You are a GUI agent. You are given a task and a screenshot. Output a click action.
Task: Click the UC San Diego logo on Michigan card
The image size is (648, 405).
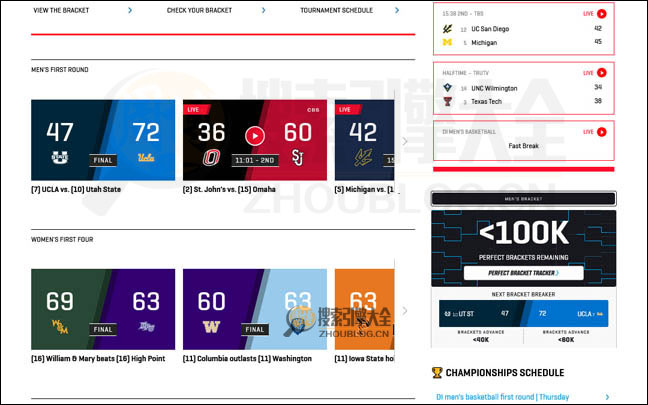(x=363, y=157)
